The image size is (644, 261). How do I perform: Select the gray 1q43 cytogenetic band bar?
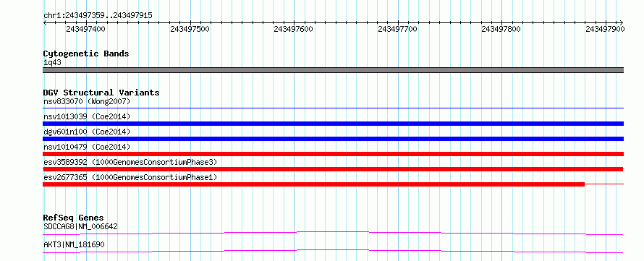click(333, 70)
